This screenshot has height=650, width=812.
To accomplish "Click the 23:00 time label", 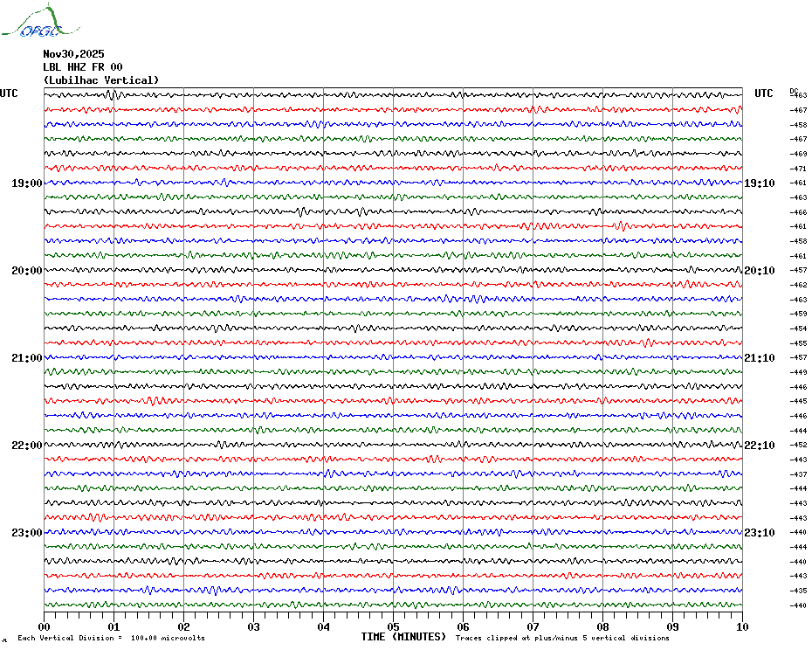I will pyautogui.click(x=26, y=533).
